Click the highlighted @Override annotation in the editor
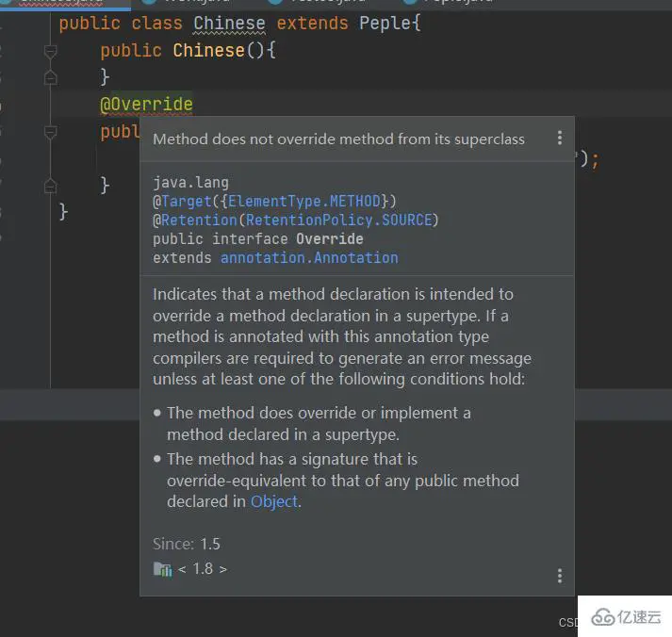This screenshot has width=672, height=637. click(x=147, y=105)
